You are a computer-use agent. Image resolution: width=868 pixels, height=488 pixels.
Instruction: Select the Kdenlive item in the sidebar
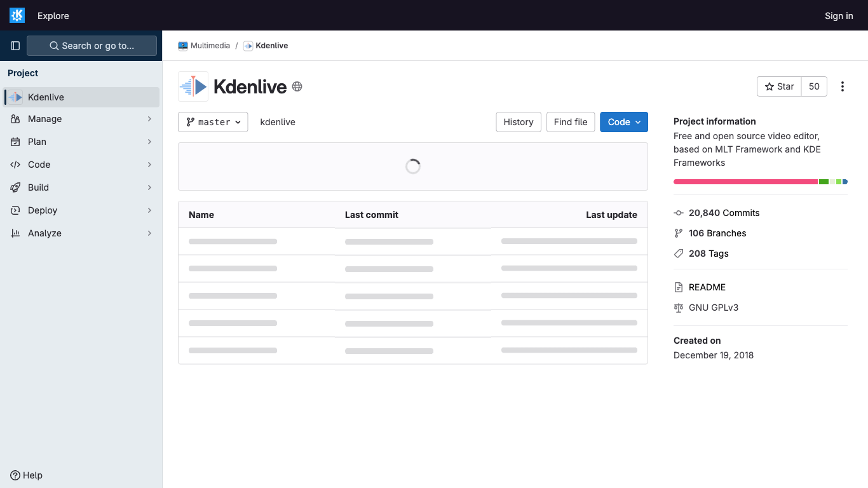click(81, 97)
